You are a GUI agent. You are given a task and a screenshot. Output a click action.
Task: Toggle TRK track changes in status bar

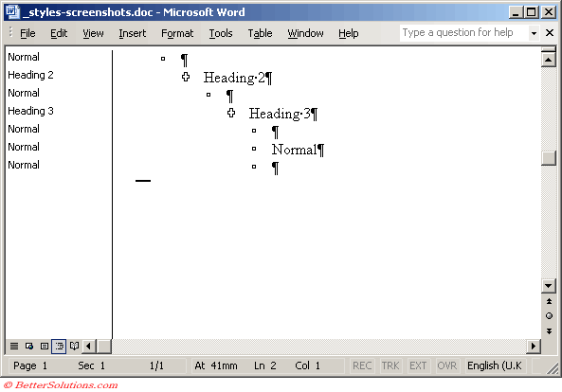click(x=390, y=365)
